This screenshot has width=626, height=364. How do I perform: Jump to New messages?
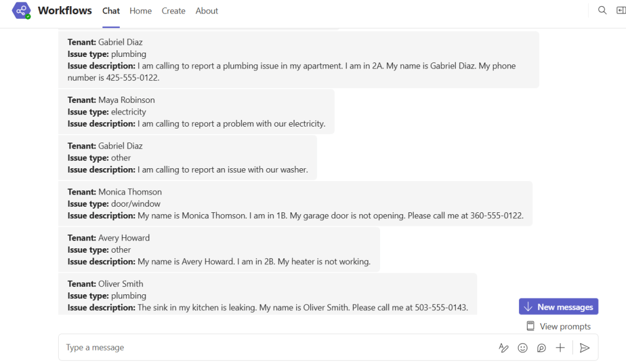[558, 306]
